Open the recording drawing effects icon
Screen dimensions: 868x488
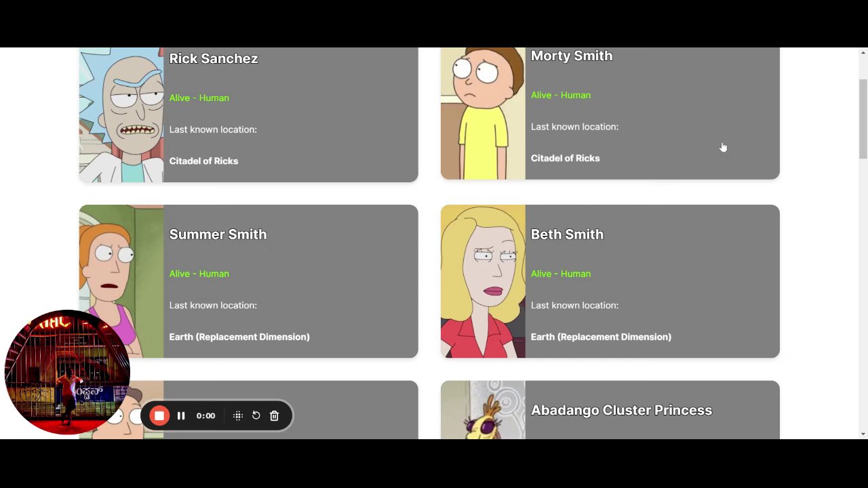238,416
